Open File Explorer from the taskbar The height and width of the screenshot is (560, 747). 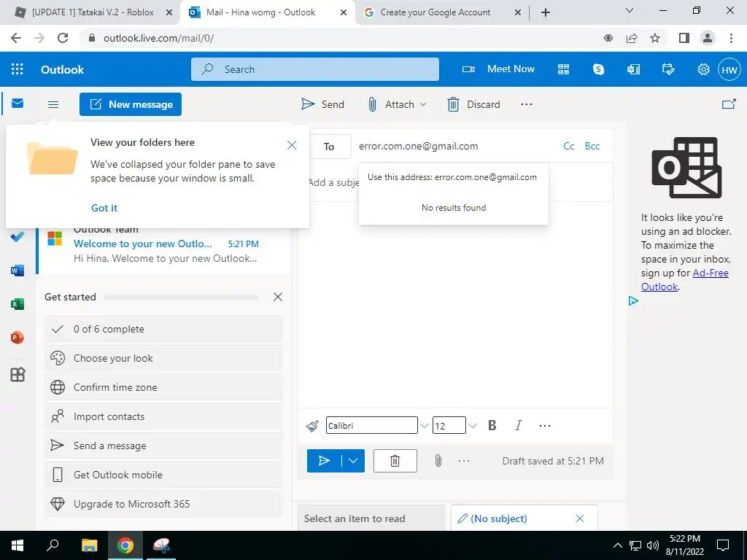[89, 545]
